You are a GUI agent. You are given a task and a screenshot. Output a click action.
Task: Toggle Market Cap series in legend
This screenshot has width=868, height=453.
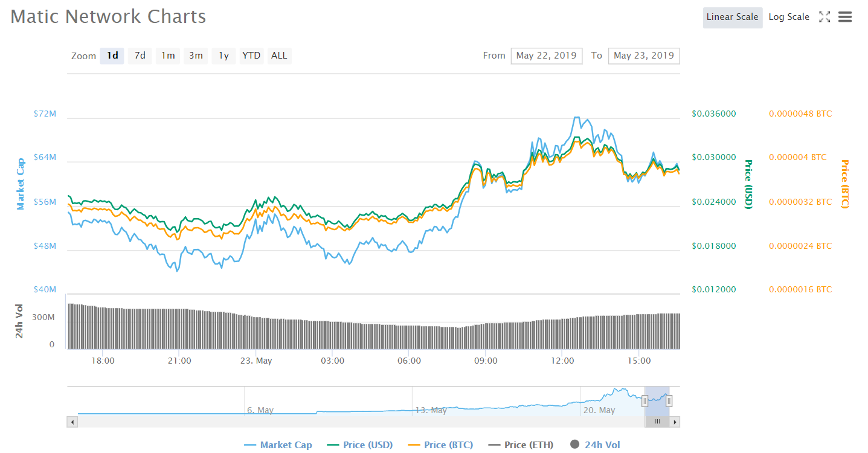pyautogui.click(x=278, y=445)
